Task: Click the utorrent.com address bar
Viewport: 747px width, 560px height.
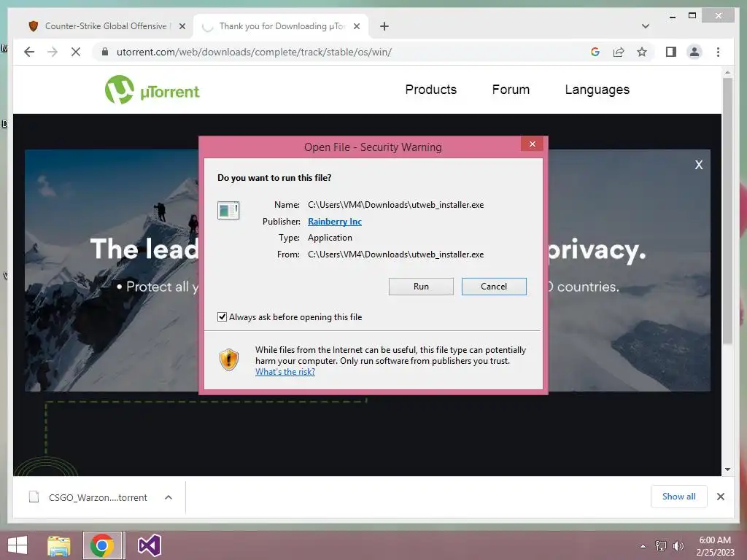Action: pos(253,52)
